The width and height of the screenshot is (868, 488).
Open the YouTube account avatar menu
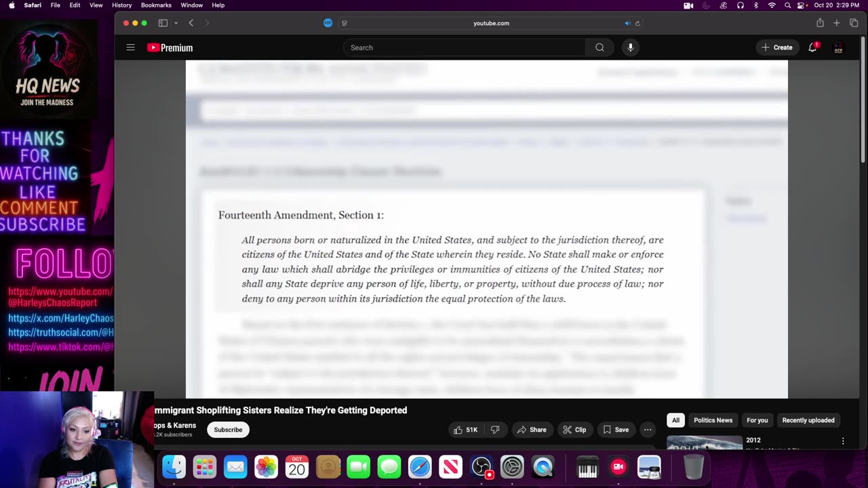tap(838, 47)
